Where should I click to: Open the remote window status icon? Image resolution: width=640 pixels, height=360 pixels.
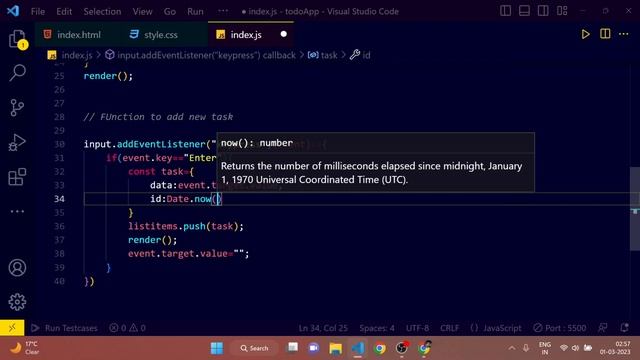coord(12,327)
